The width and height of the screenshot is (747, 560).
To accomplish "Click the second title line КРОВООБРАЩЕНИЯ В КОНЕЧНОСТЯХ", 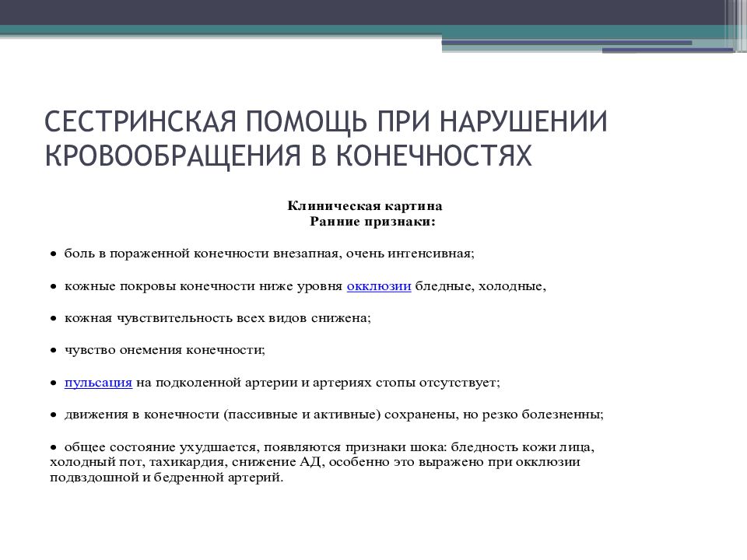I will coord(289,154).
